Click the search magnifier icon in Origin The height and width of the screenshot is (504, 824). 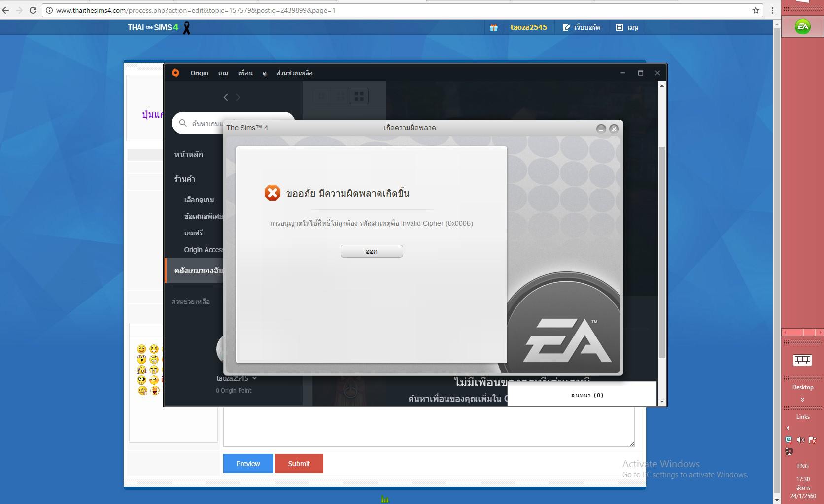tap(183, 123)
